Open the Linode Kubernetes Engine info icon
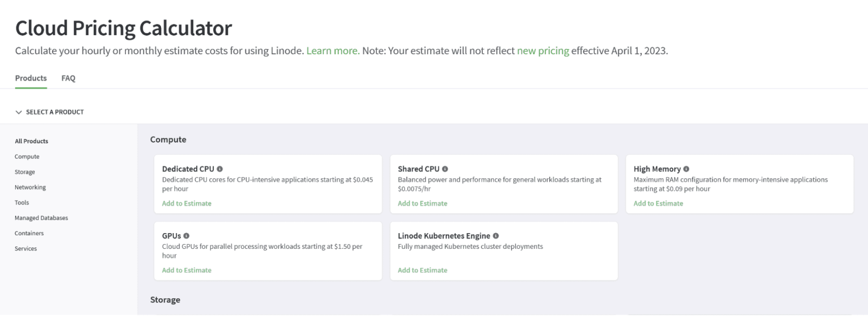The image size is (868, 327). click(x=495, y=236)
